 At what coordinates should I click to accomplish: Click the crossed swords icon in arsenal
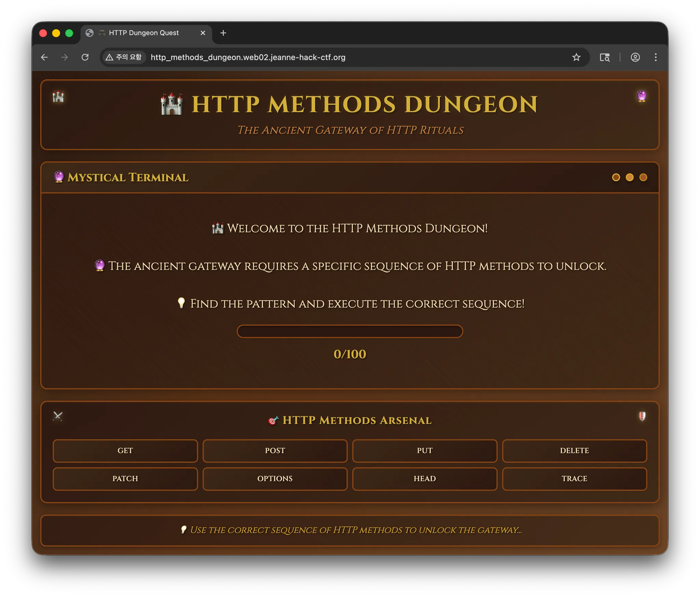[58, 416]
